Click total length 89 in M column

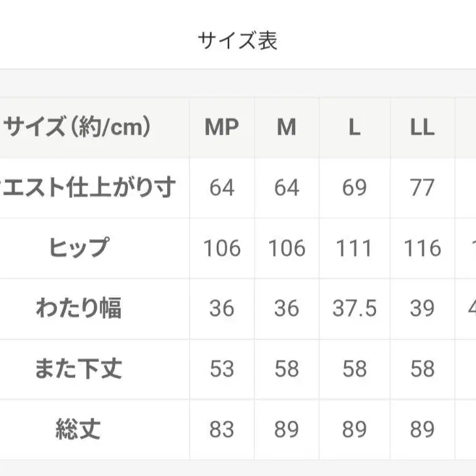click(x=287, y=430)
